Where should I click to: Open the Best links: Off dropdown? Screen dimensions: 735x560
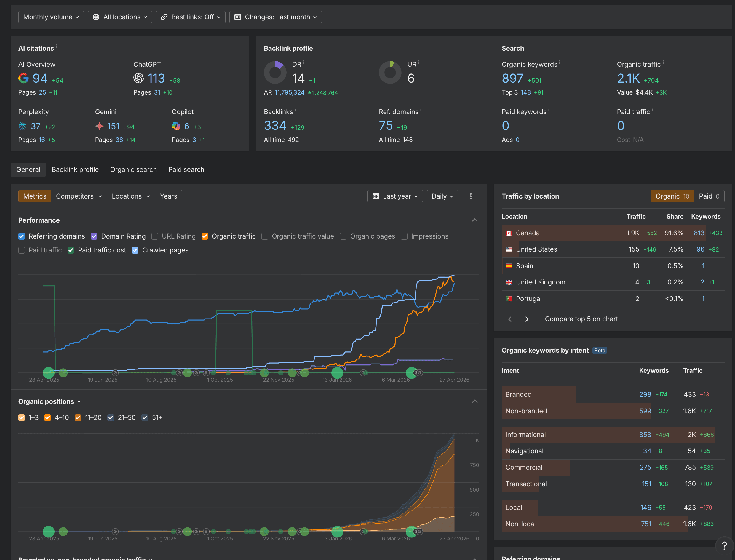pyautogui.click(x=191, y=17)
